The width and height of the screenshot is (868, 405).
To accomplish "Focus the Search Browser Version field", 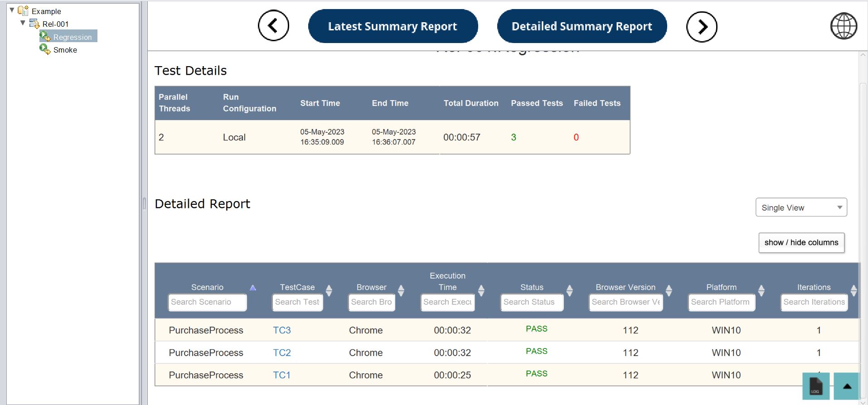I will click(x=626, y=302).
